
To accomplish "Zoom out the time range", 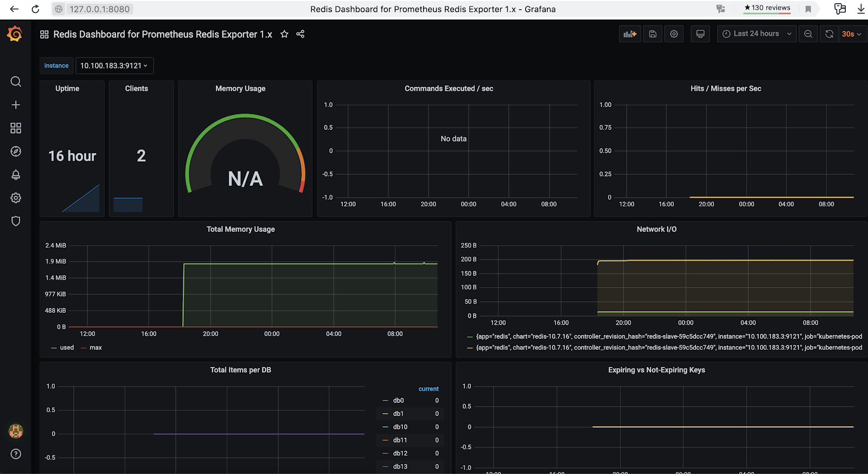I will [808, 34].
